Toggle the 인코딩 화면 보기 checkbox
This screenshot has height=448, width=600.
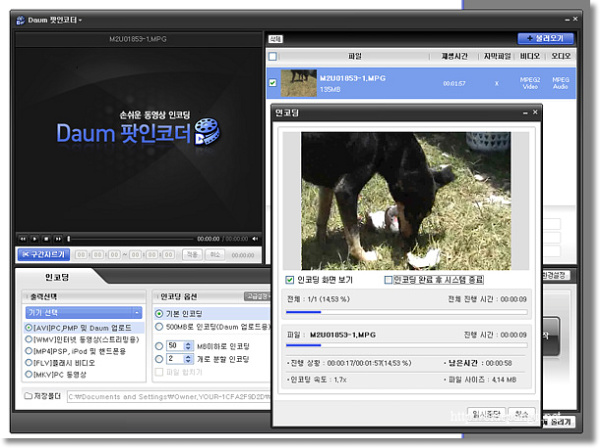pos(290,280)
